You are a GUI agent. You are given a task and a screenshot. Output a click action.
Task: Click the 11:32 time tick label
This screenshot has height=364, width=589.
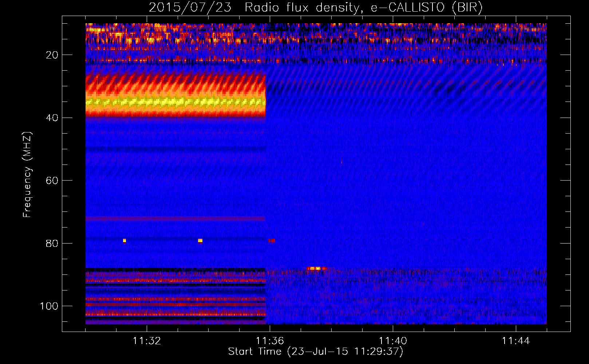[x=147, y=341]
